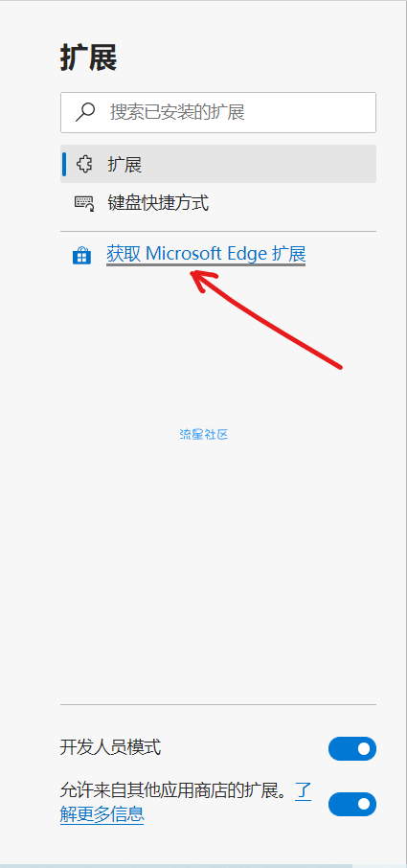Click the blue selection indicator beside 扩展
The width and height of the screenshot is (407, 868).
point(64,164)
